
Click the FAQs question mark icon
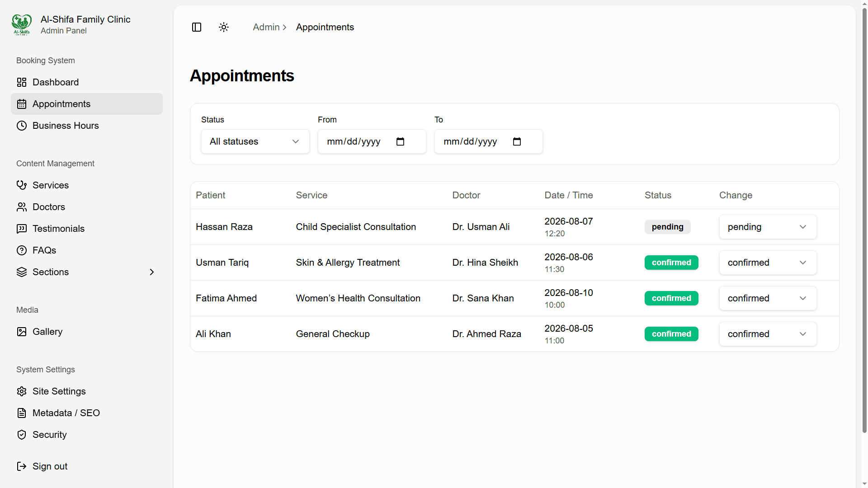click(22, 250)
